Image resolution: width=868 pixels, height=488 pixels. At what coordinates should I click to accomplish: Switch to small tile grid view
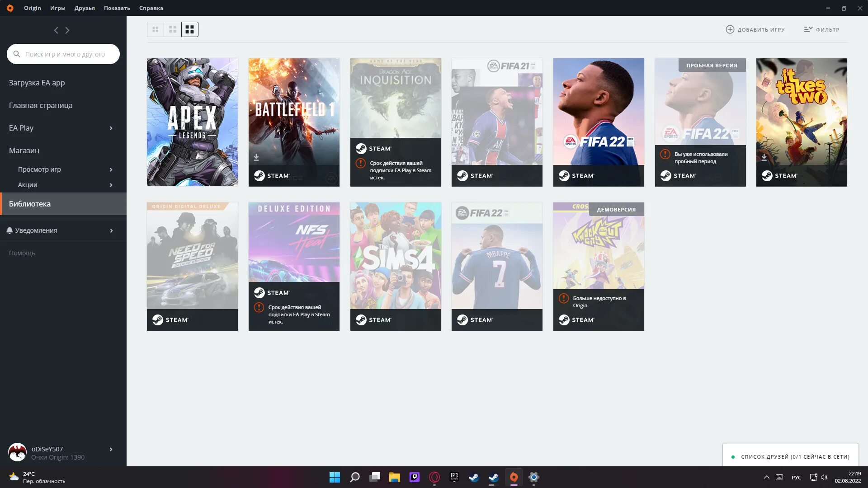156,29
